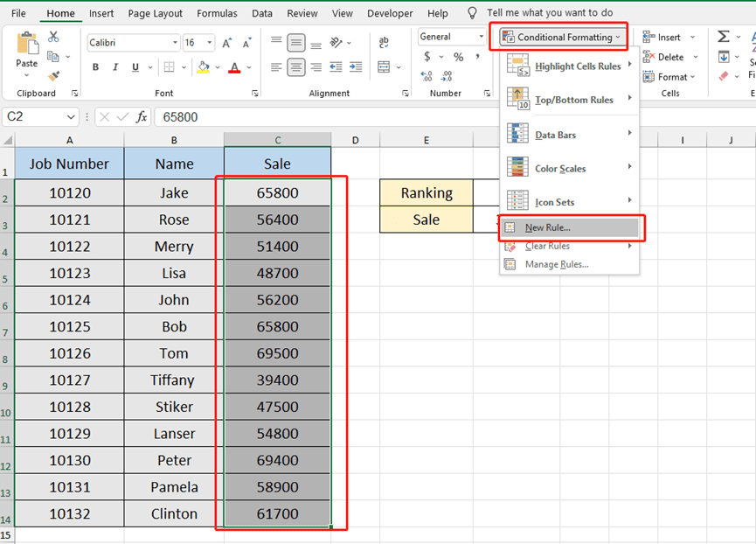The width and height of the screenshot is (756, 544).
Task: Open the File tab
Action: tap(18, 13)
